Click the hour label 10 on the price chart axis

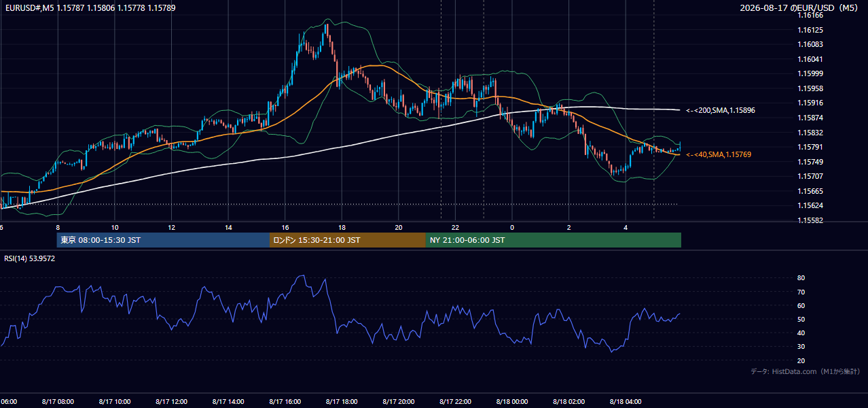115,228
